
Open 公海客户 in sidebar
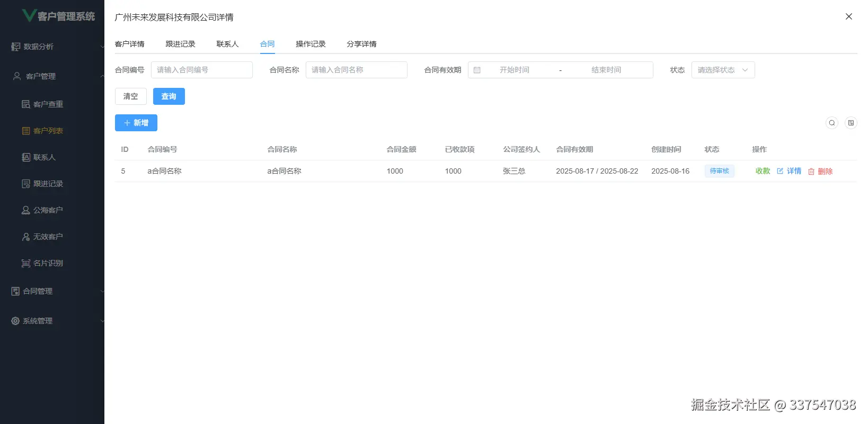tap(48, 210)
